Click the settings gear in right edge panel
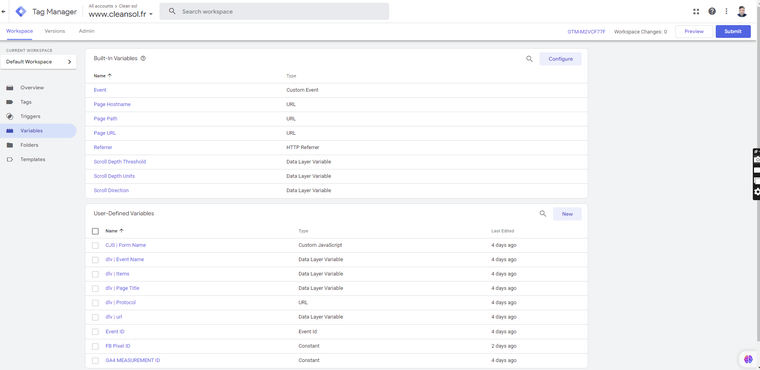This screenshot has width=760, height=370. [757, 192]
